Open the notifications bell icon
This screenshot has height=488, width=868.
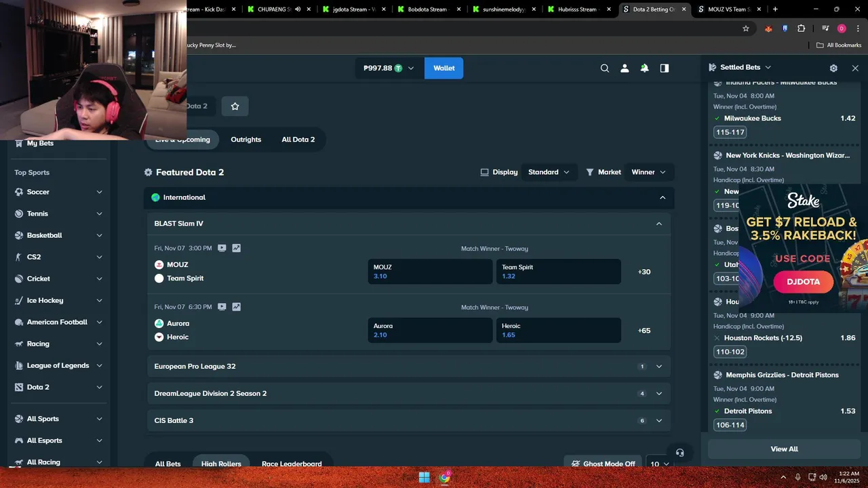pos(644,68)
